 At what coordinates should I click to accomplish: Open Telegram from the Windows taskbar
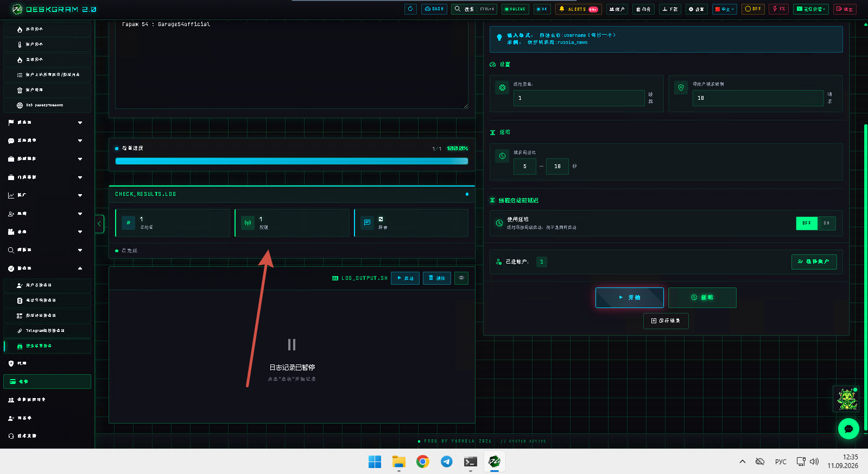447,462
